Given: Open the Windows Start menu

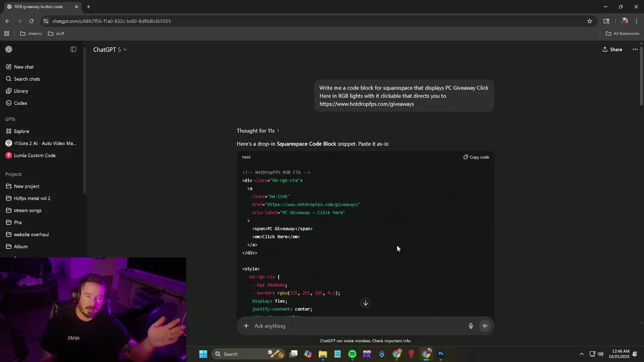Looking at the screenshot, I should point(203,354).
